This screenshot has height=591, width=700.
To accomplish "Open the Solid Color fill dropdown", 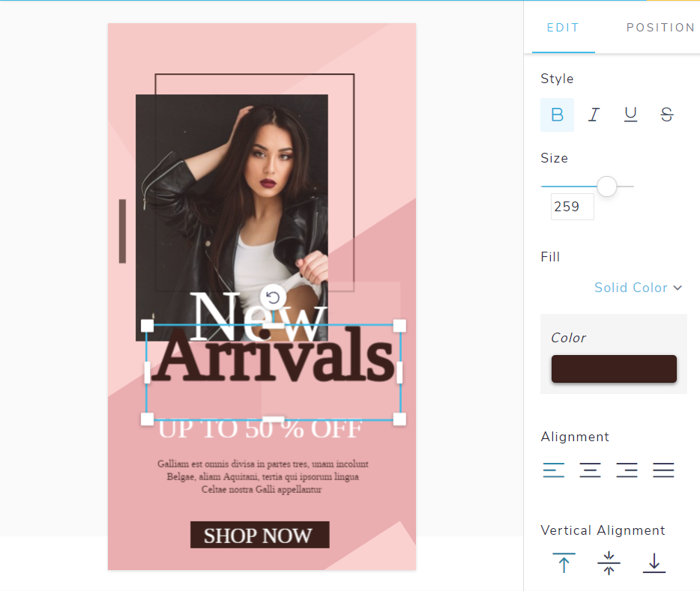I will [638, 288].
